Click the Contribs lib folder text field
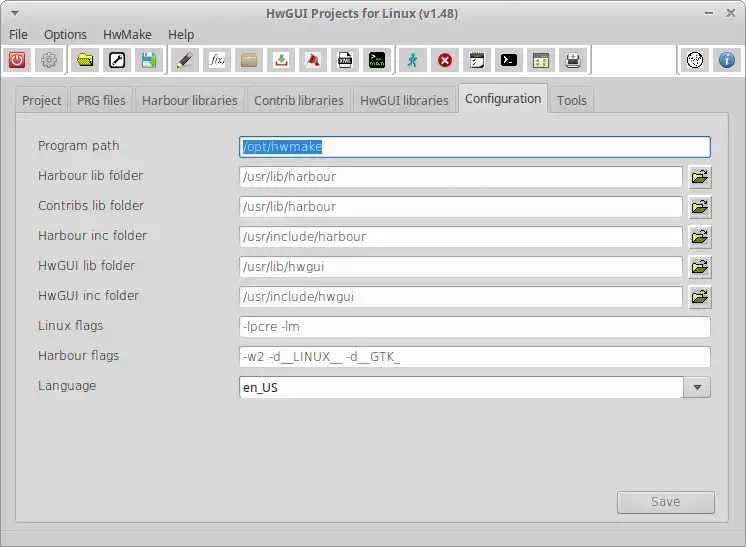746x547 pixels. (461, 207)
